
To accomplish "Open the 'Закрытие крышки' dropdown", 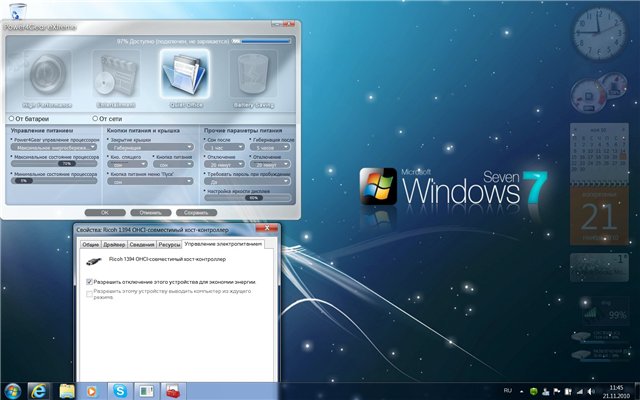I will pos(150,147).
